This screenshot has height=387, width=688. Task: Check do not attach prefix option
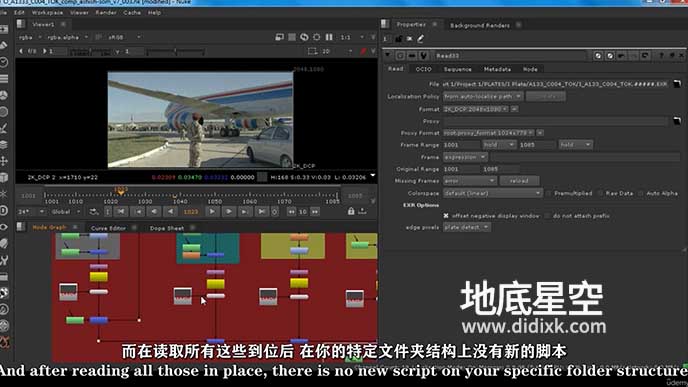pos(547,215)
